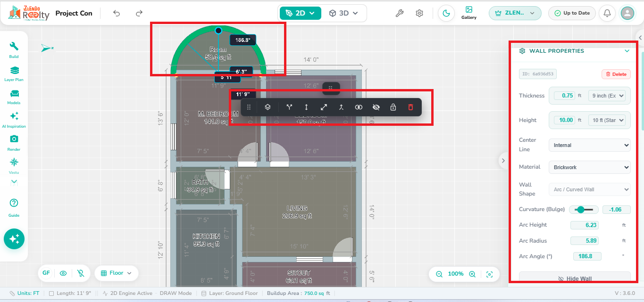Click the round AI sparkle assistant button

tap(14, 239)
